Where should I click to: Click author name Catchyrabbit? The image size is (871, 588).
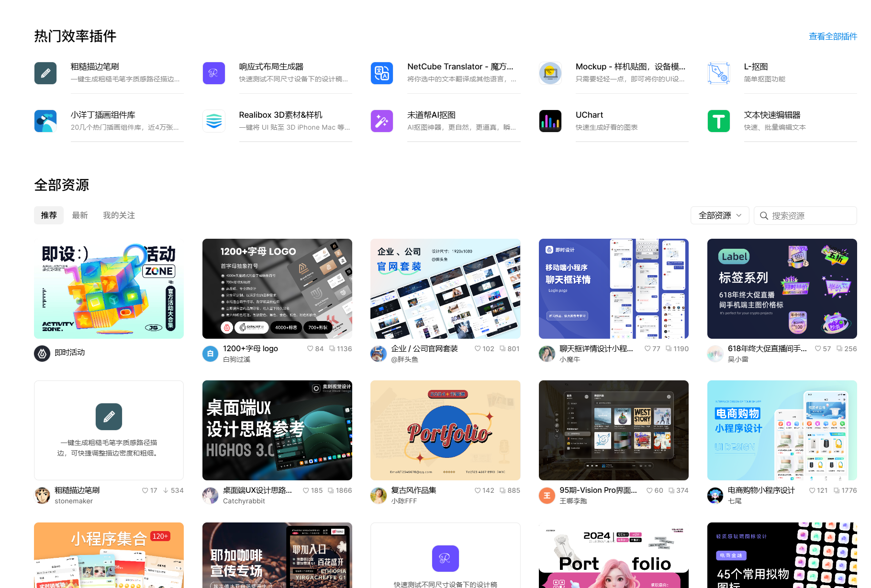pos(244,501)
